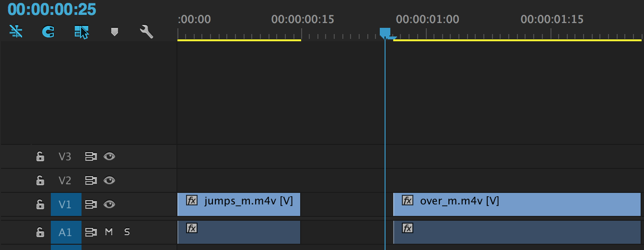Toggle V3 track eye visibility
The width and height of the screenshot is (644, 250).
point(109,156)
